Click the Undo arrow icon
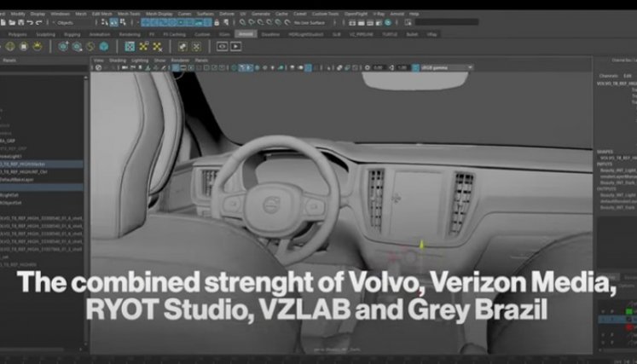The image size is (637, 364). pyautogui.click(x=30, y=23)
